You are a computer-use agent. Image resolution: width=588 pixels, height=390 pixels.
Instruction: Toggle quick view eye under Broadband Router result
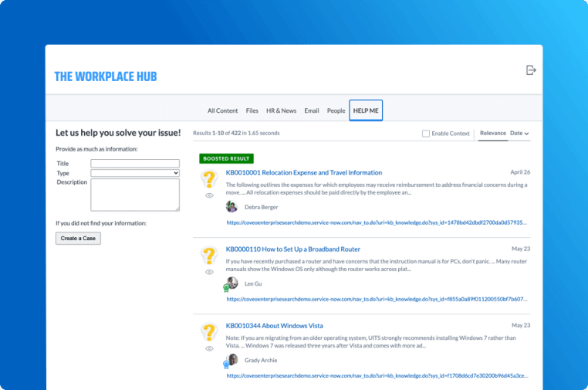(209, 272)
